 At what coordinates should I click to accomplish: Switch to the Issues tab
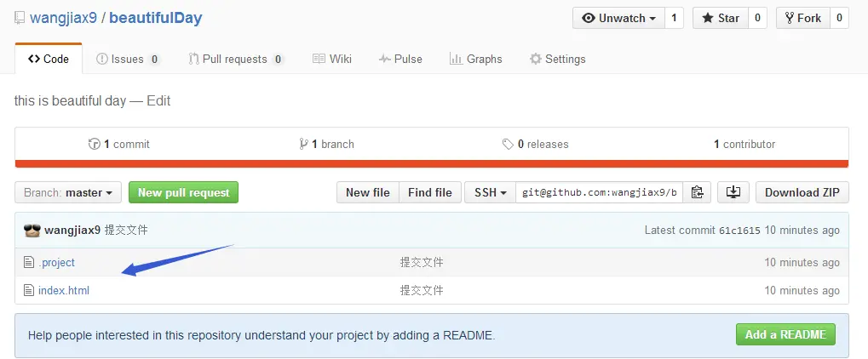[x=128, y=60]
